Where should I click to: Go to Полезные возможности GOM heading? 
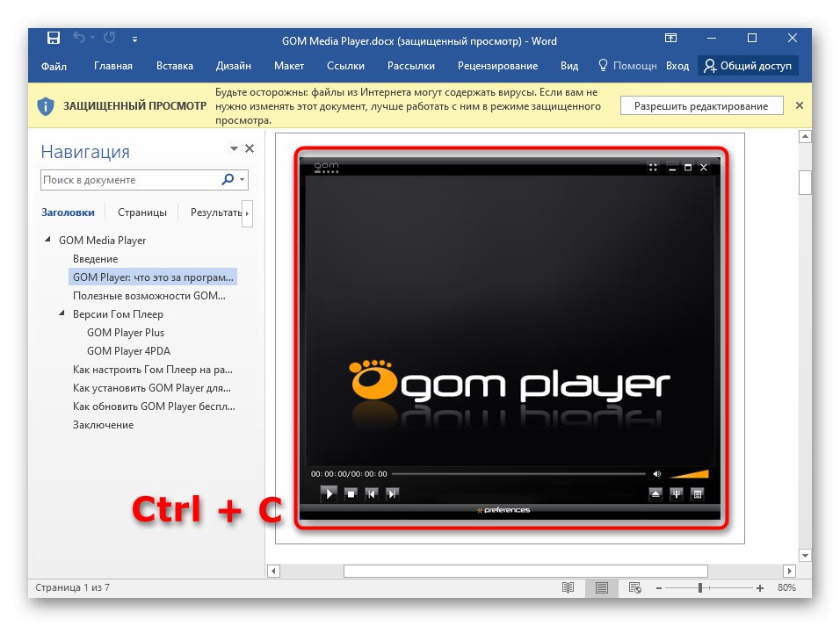148,296
